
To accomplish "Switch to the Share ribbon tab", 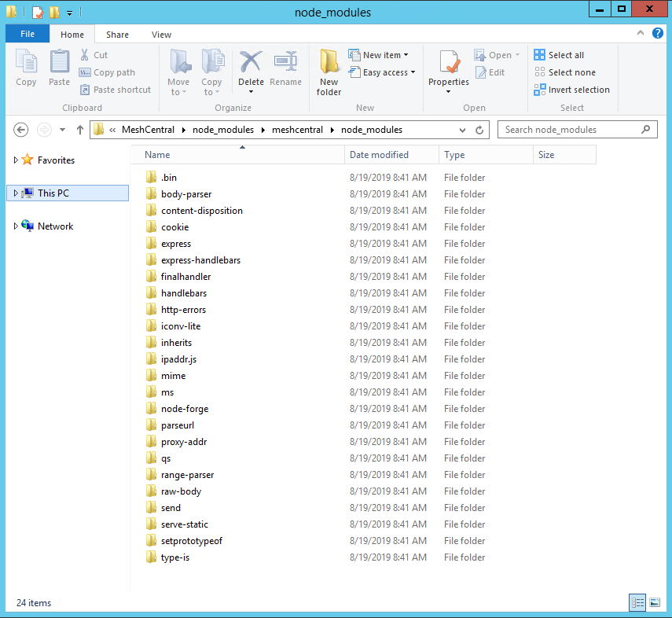I will (117, 35).
